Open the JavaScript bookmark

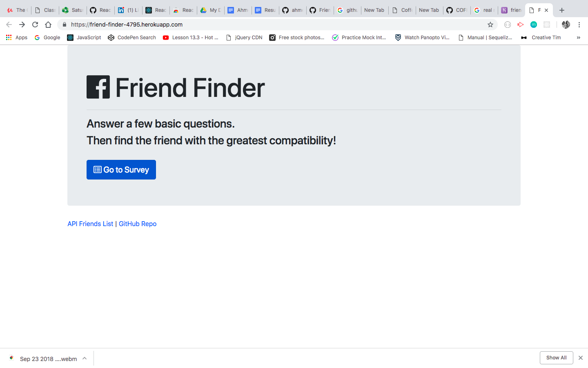pos(84,38)
